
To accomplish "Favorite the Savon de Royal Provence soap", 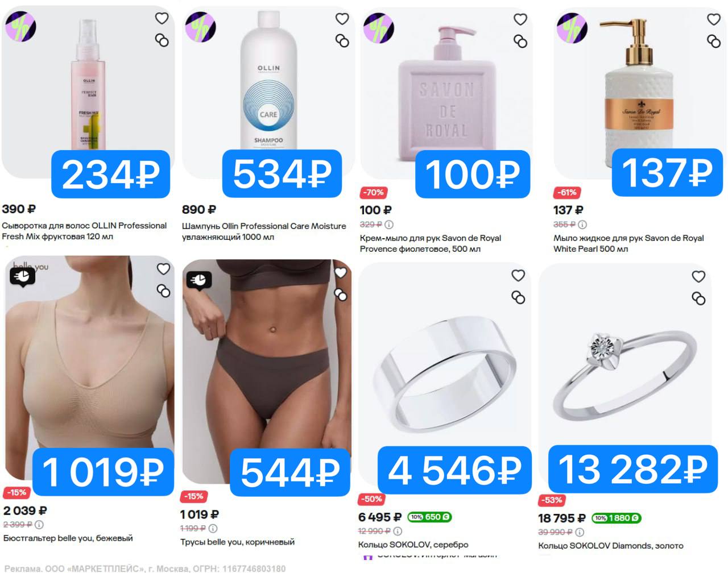I will [520, 19].
